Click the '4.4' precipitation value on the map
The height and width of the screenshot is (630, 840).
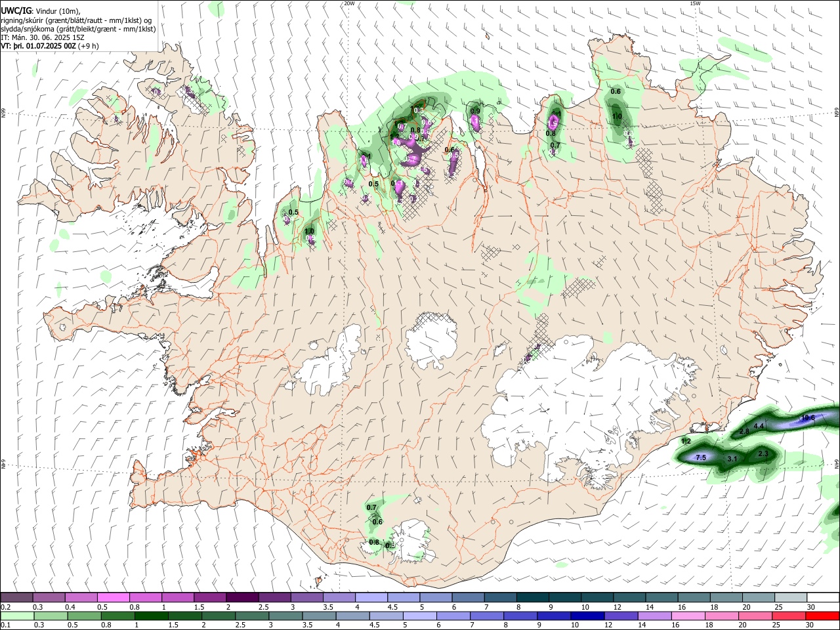tap(759, 426)
